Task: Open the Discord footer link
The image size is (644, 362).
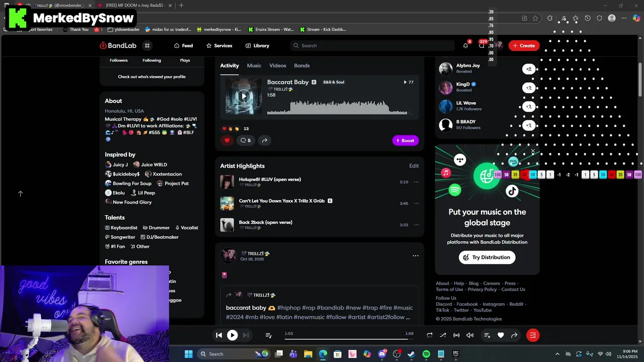Action: 444,304
